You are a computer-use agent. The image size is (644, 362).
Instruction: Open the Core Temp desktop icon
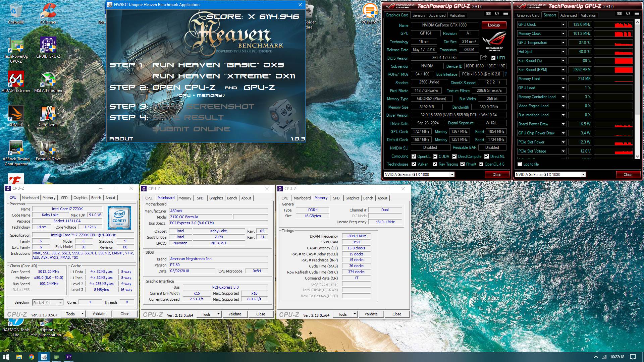coord(48,116)
